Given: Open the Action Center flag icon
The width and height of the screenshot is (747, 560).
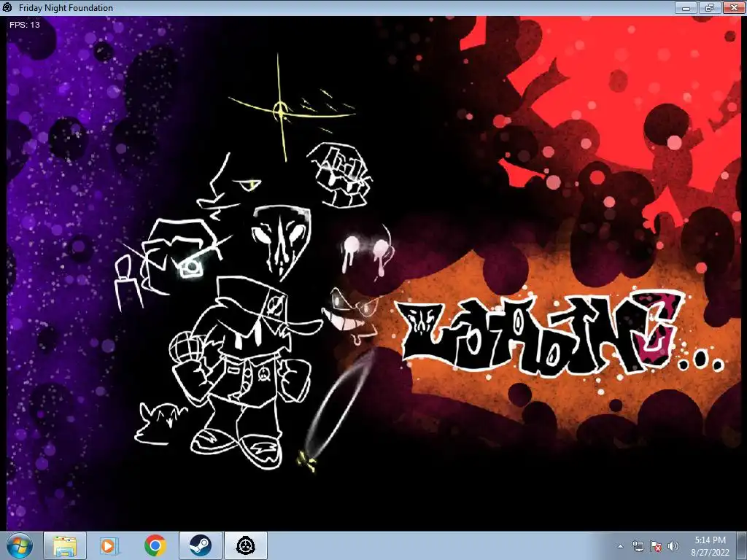Looking at the screenshot, I should (656, 547).
